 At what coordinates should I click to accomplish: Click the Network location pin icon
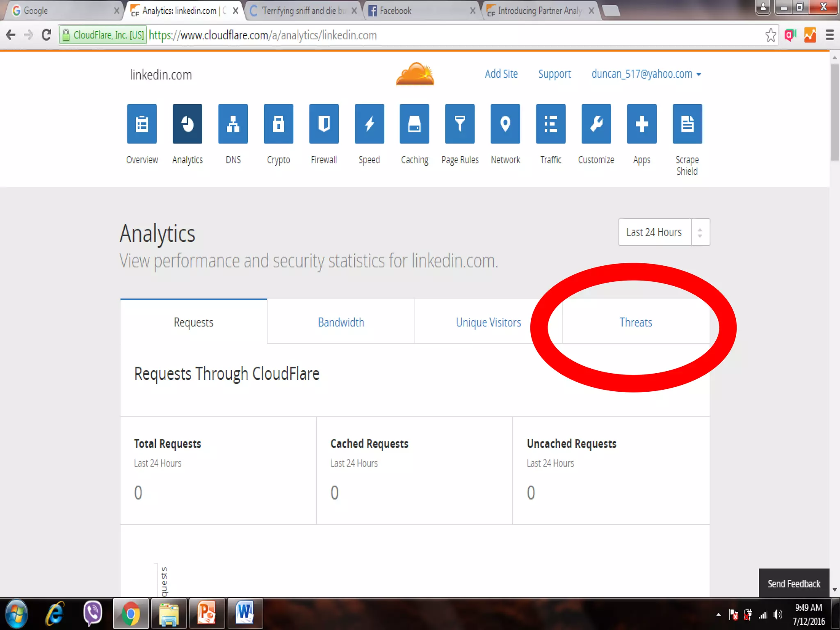click(x=505, y=124)
